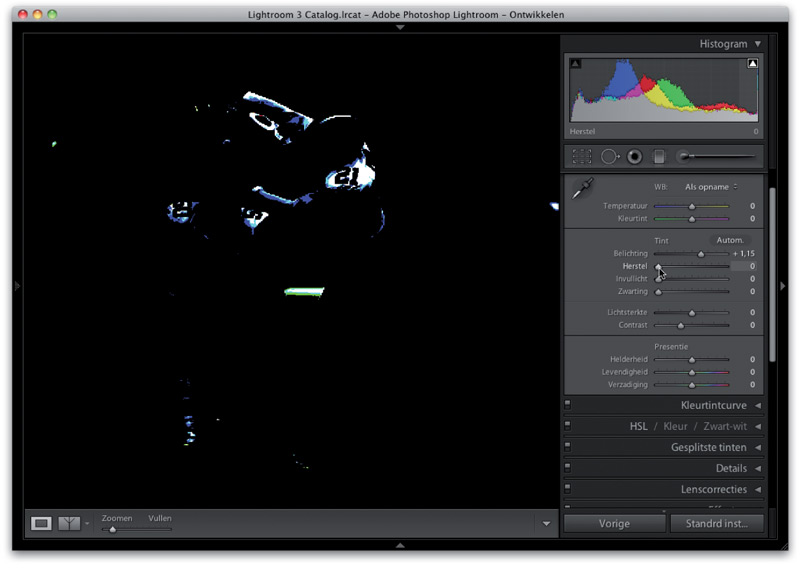
Task: Expand the HSL / Kleur / Zwart-wit panel
Action: tap(758, 426)
